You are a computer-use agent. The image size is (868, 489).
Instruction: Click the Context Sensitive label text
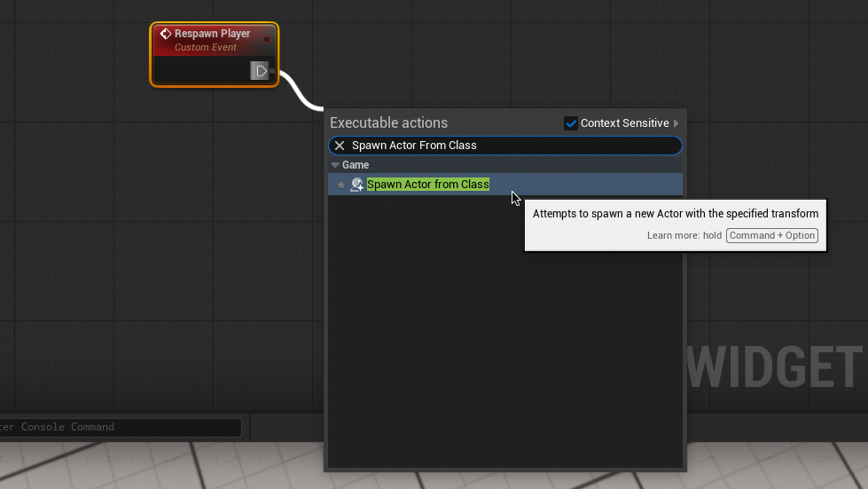pyautogui.click(x=624, y=123)
